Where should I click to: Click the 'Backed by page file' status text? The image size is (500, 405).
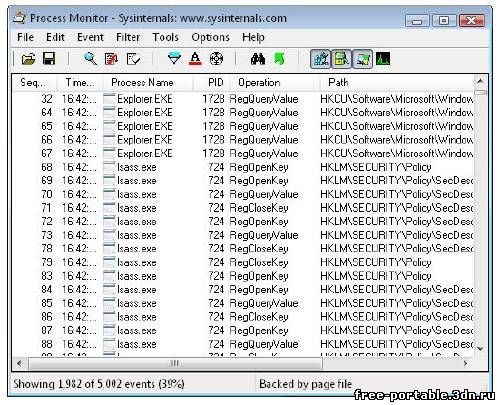[306, 384]
